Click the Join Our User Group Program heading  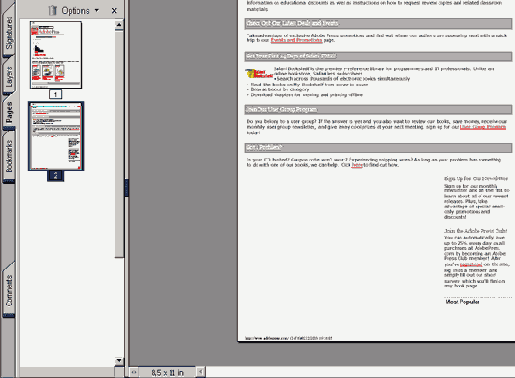[x=281, y=110]
